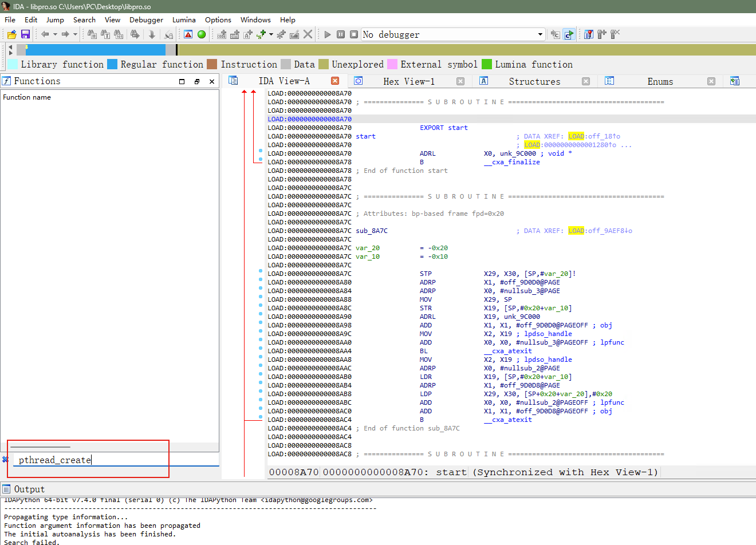The width and height of the screenshot is (756, 545).
Task: Expand the back navigation history arrow
Action: [x=55, y=34]
